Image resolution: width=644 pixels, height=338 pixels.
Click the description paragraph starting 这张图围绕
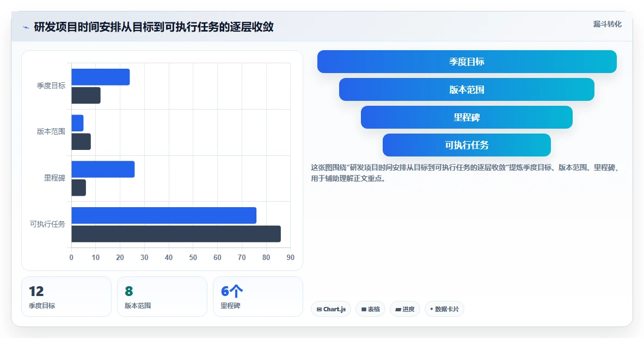coord(465,173)
